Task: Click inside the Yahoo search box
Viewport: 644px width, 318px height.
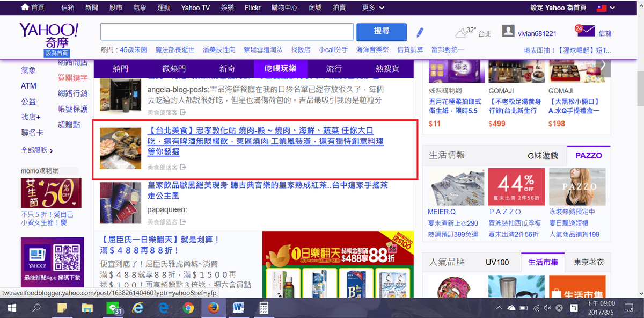Action: pos(227,32)
